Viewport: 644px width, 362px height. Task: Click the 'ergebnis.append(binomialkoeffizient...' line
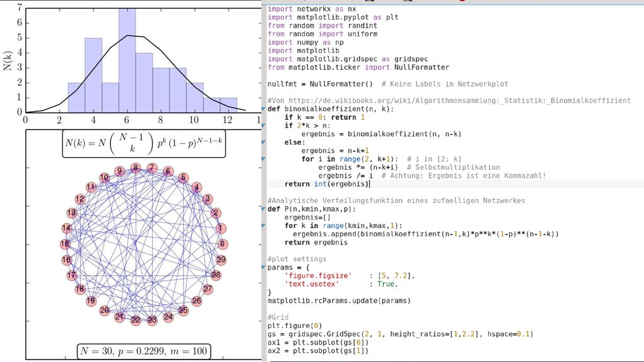(426, 234)
